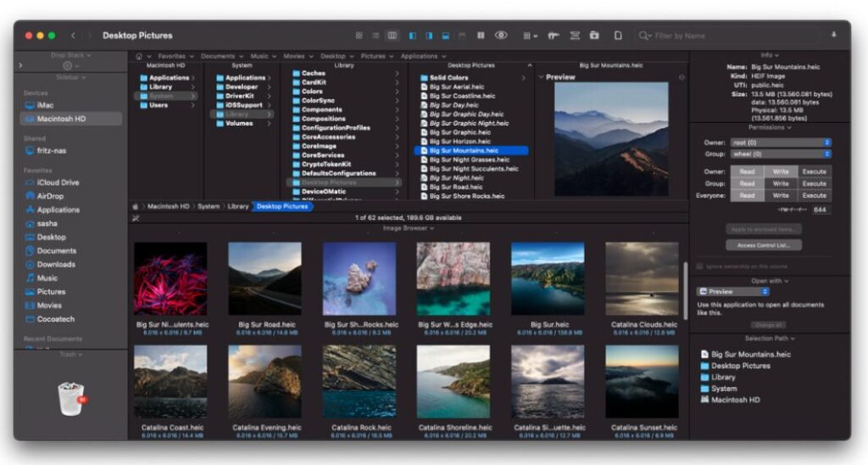Click the Access Control List button
868x465 pixels.
click(763, 245)
